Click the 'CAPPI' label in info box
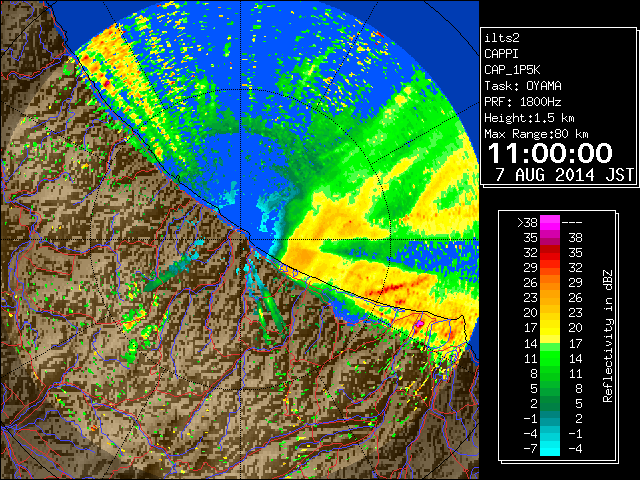 point(501,54)
